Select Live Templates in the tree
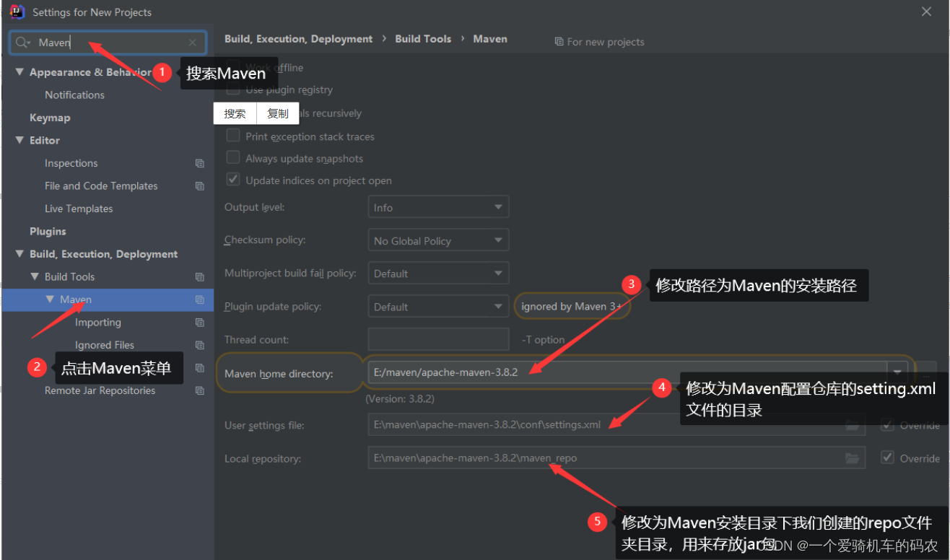 click(79, 209)
